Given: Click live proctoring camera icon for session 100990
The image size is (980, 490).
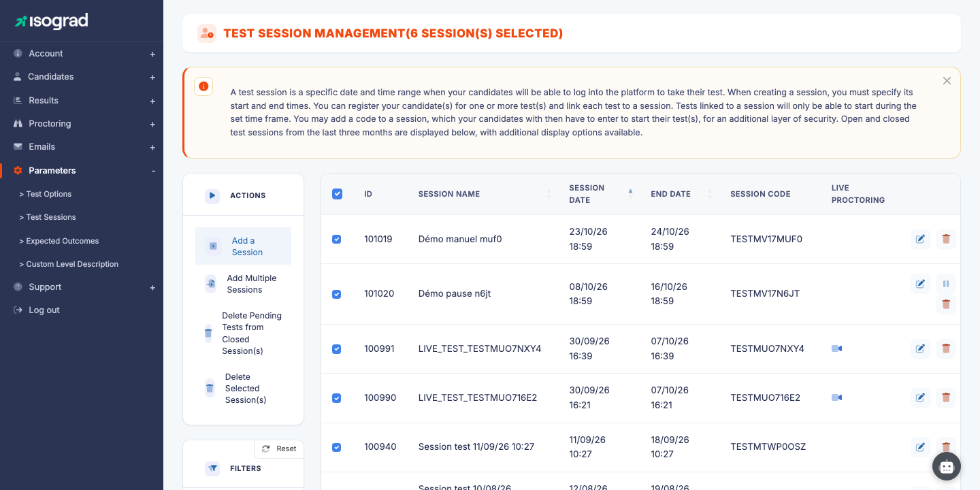Looking at the screenshot, I should point(837,397).
